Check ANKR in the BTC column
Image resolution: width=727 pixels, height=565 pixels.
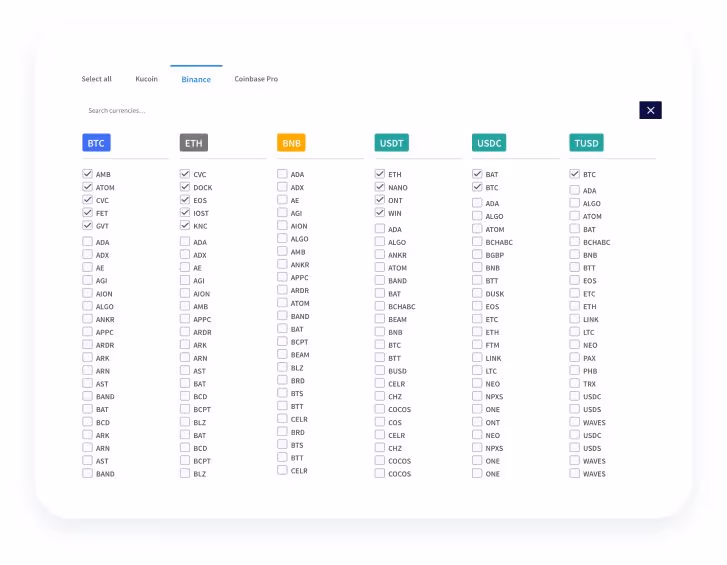point(88,319)
